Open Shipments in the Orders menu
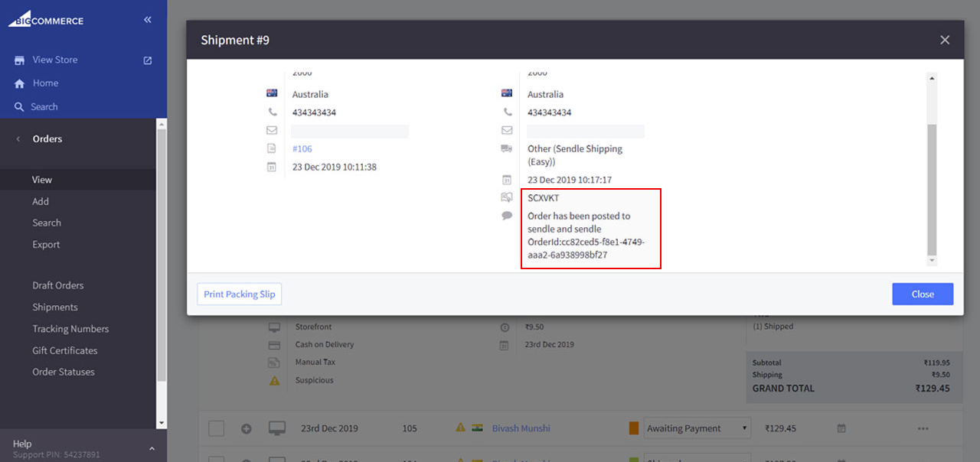 [x=55, y=307]
